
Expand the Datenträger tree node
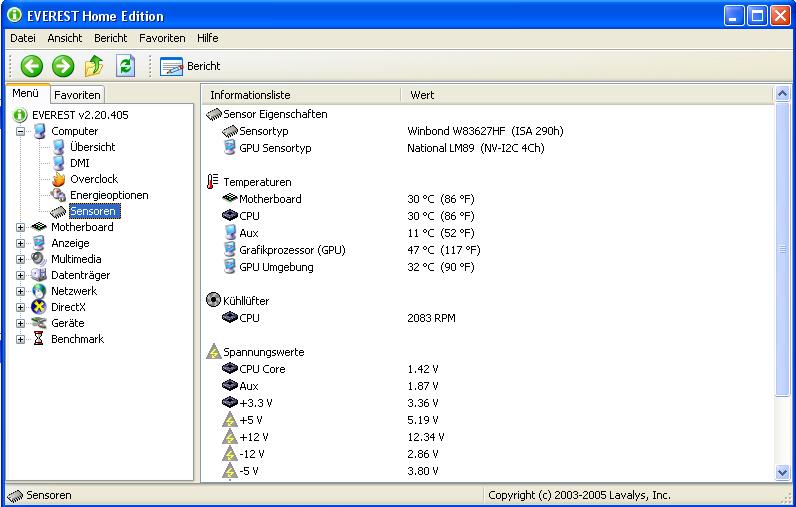point(20,275)
